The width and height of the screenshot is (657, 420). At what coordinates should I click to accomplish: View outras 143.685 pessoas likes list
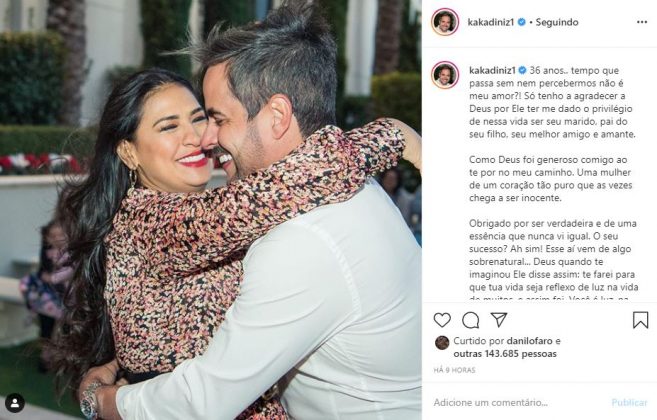[x=505, y=354]
